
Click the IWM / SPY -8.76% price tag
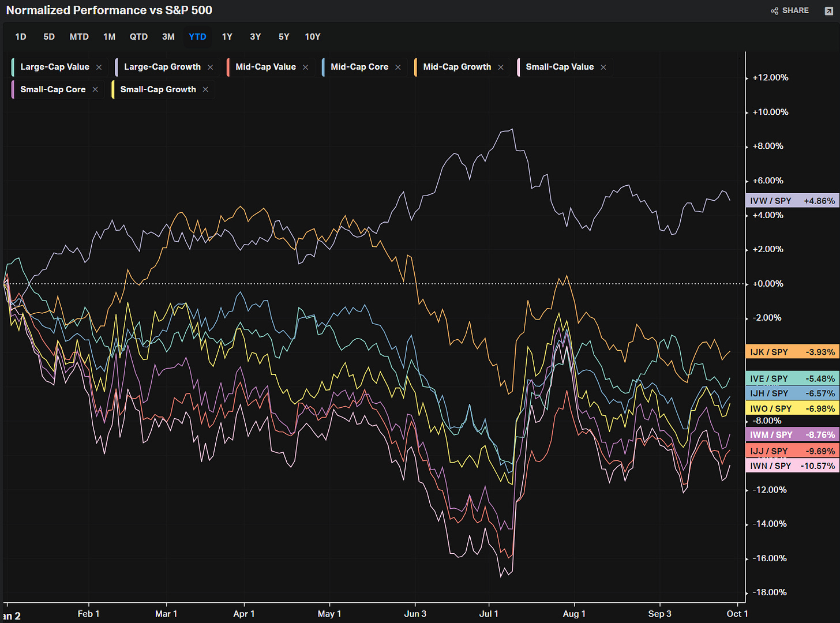point(792,435)
